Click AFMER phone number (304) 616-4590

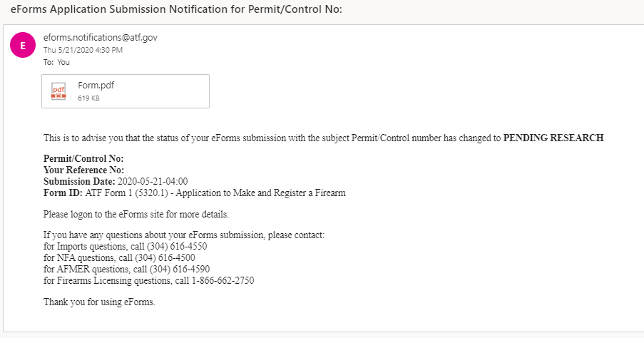point(179,270)
